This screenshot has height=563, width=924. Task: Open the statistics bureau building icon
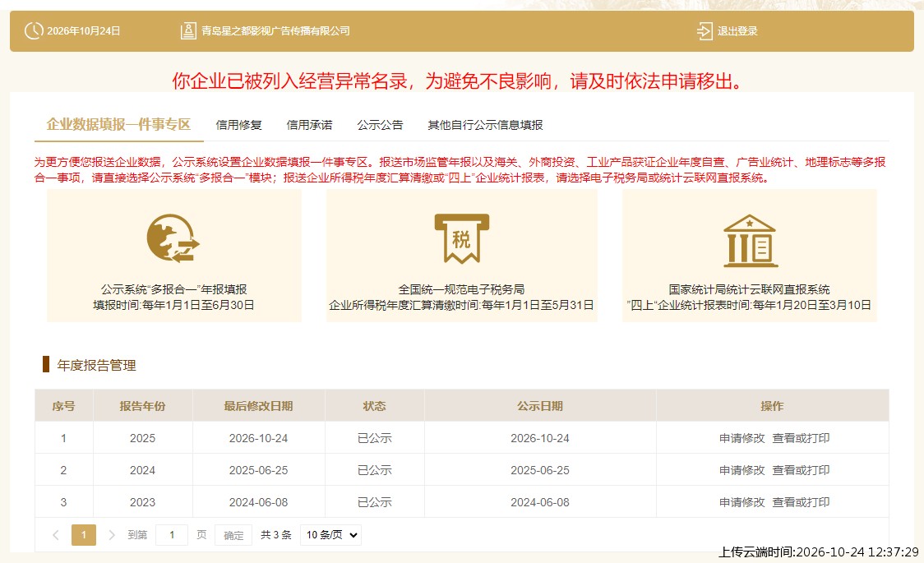(x=750, y=240)
